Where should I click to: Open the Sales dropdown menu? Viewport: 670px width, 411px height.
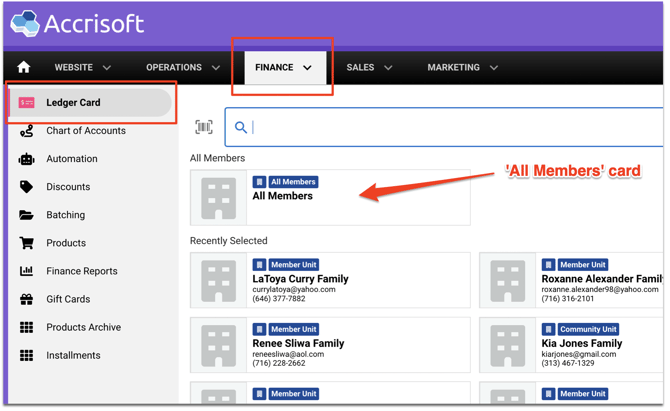pyautogui.click(x=369, y=68)
